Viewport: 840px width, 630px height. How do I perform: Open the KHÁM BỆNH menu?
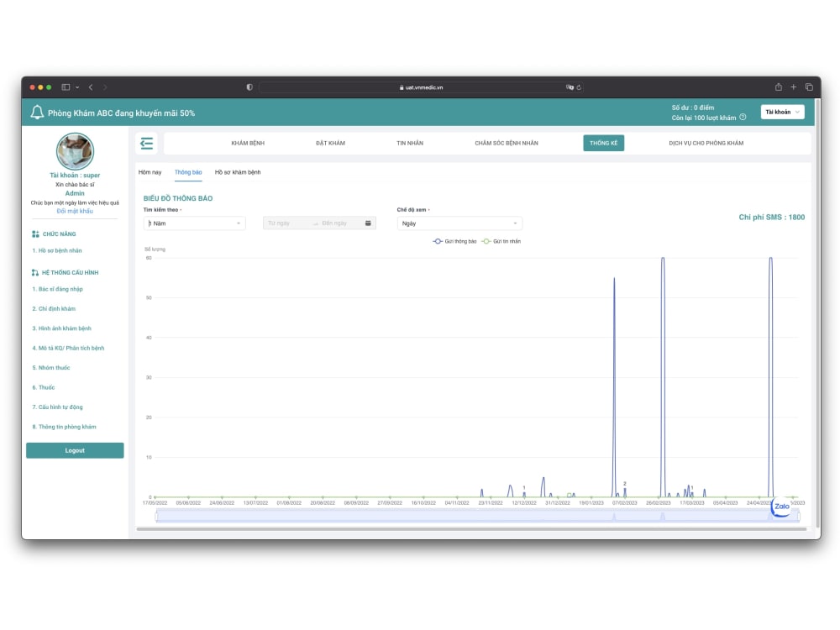pyautogui.click(x=248, y=143)
